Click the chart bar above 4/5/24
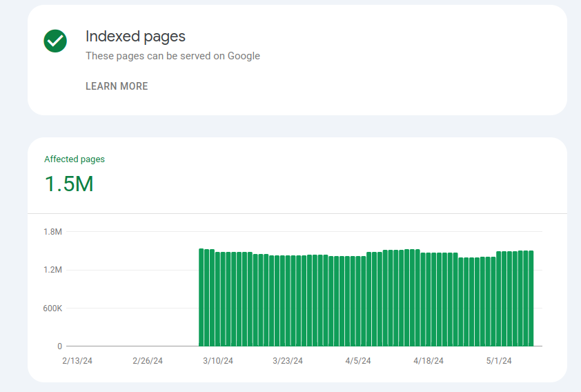 point(358,301)
